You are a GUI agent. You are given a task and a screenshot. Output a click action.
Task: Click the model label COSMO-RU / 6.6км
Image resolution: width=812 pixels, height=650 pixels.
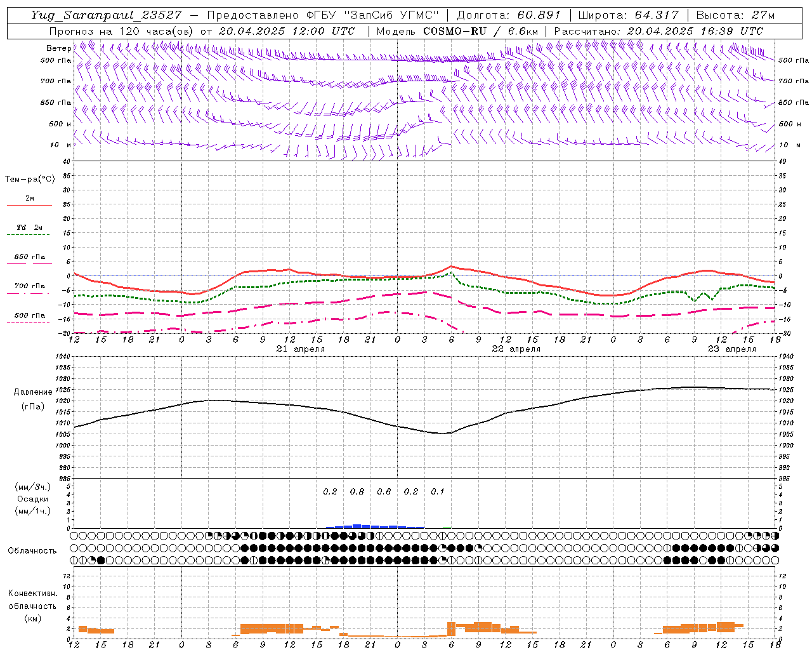(480, 31)
